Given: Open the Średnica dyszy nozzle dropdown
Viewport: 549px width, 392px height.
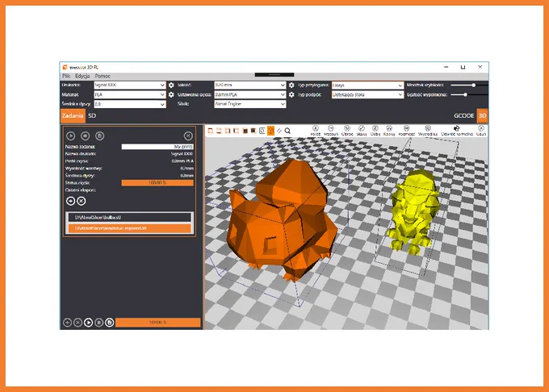Looking at the screenshot, I should (x=130, y=104).
